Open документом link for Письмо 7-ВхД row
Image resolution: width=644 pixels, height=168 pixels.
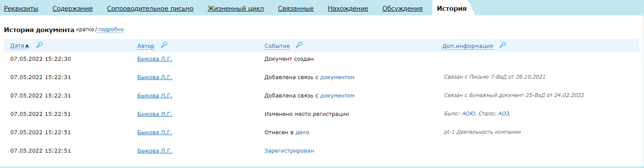coord(337,77)
